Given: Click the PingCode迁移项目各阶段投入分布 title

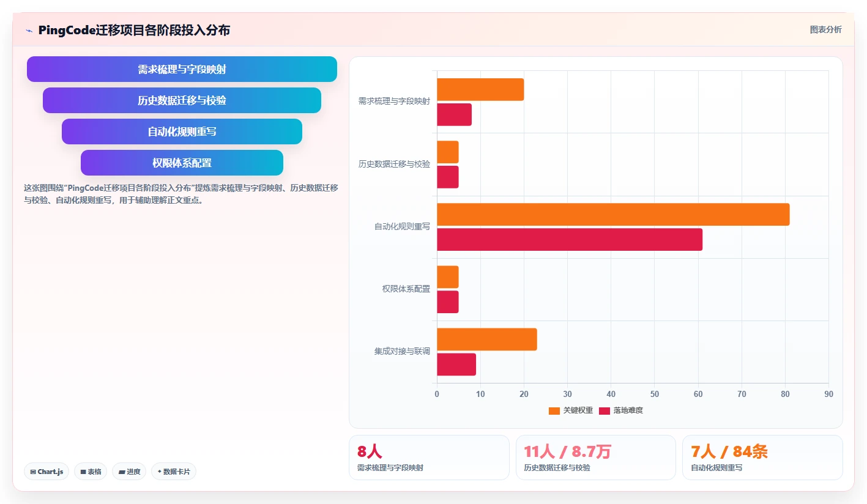Looking at the screenshot, I should 134,30.
